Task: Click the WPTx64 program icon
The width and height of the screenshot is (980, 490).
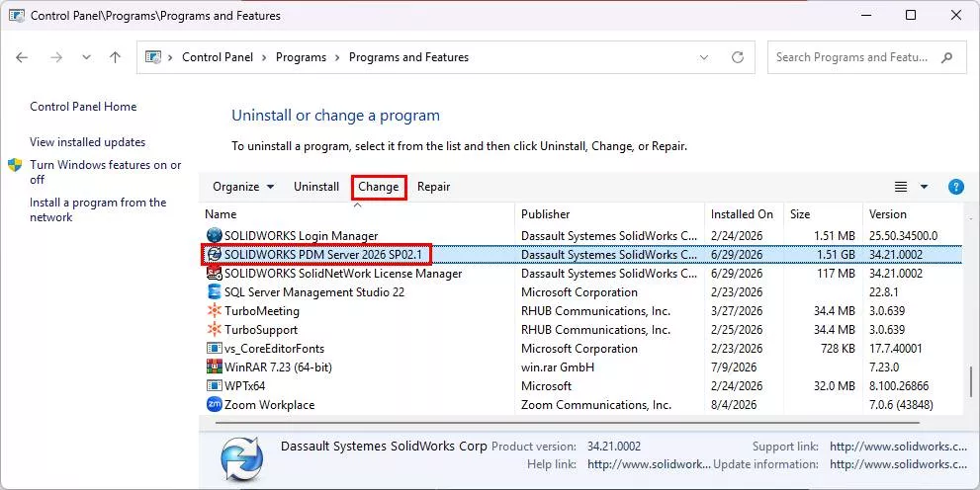Action: [214, 385]
